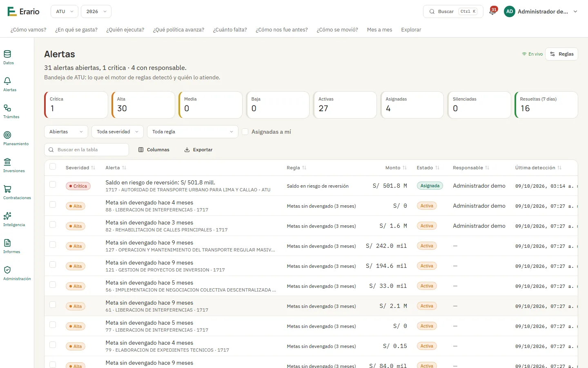The width and height of the screenshot is (588, 368).
Task: Go to the Explorar tab
Action: tap(411, 30)
